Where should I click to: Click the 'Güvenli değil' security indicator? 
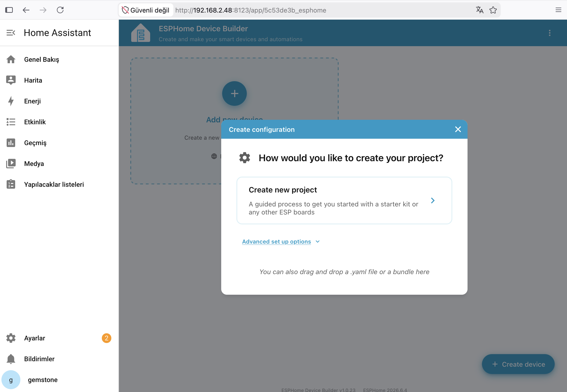146,10
